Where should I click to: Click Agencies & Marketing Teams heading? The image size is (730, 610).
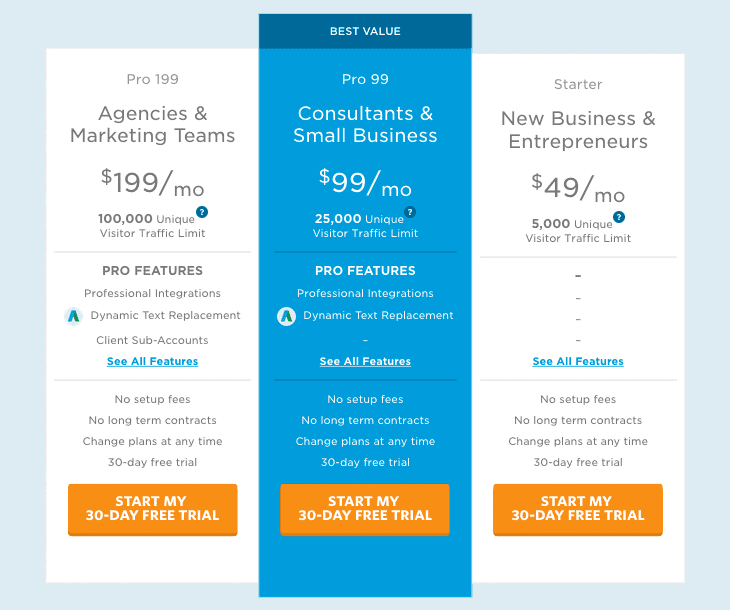(x=152, y=125)
